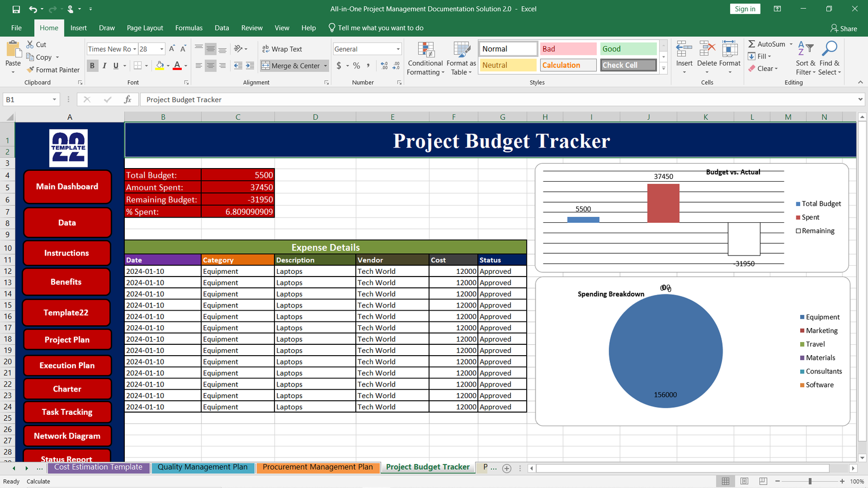Open the Fill dropdown
This screenshot has width=868, height=488.
759,56
